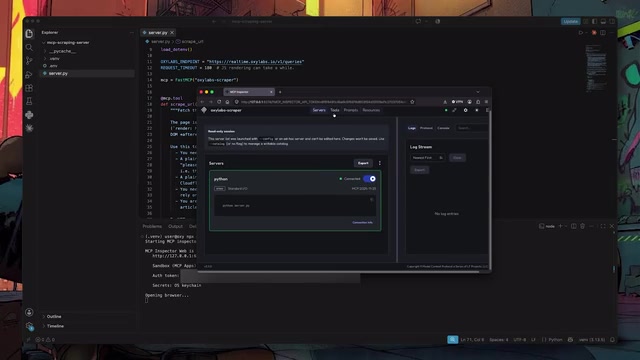The image size is (640, 360).
Task: Click the editor minimap in VS Code
Action: pyautogui.click(x=596, y=67)
